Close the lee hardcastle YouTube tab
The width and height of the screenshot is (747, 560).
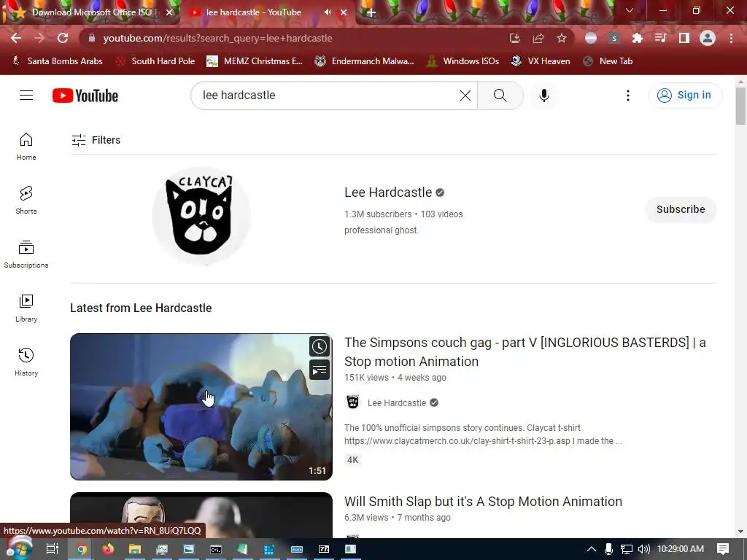pyautogui.click(x=344, y=12)
